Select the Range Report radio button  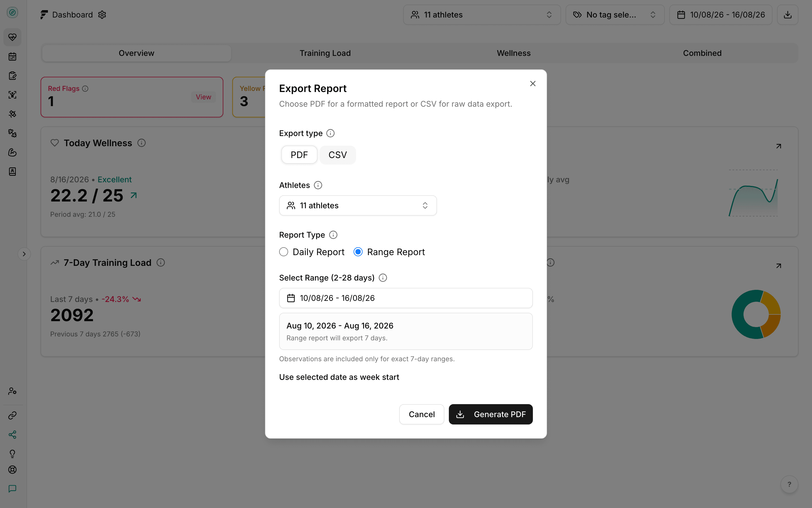pyautogui.click(x=358, y=252)
